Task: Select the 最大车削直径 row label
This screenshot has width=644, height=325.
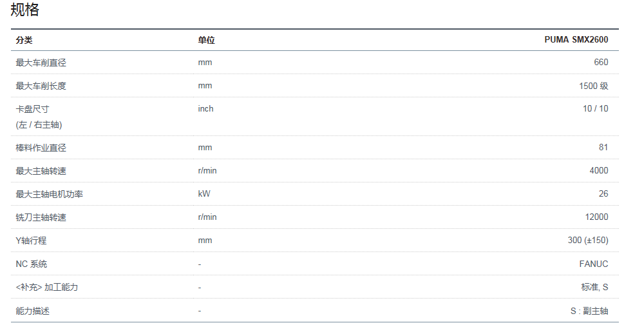Action: [41, 63]
